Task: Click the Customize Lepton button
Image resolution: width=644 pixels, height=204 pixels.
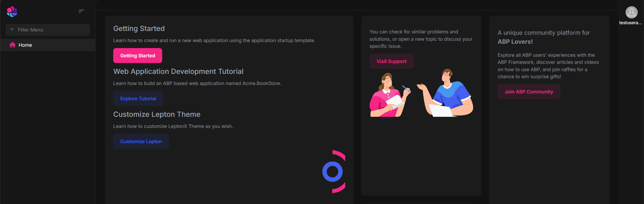Action: pyautogui.click(x=141, y=142)
